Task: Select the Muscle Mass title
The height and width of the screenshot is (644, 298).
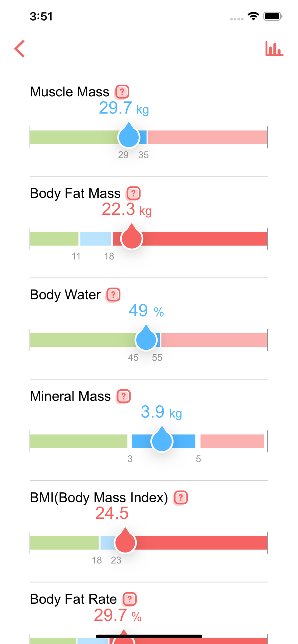Action: point(70,92)
